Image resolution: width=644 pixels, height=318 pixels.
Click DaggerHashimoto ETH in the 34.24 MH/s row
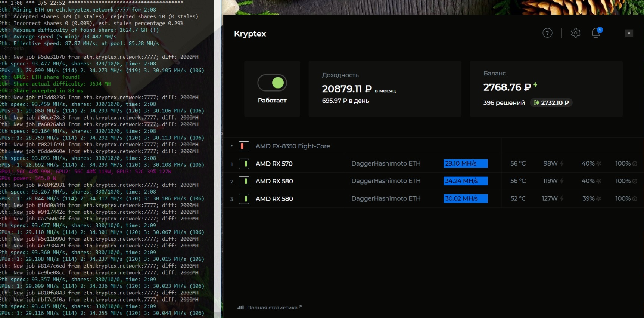coord(386,181)
